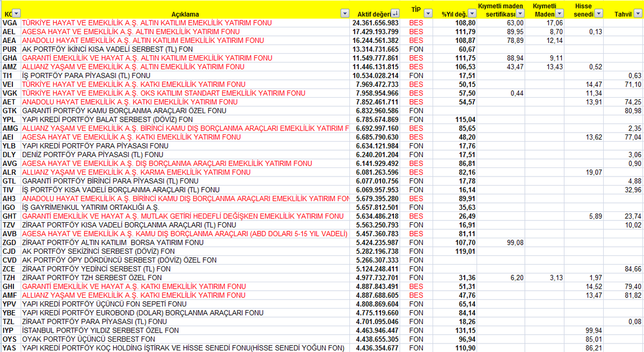Select the Tahvil value 0,08
The height and width of the screenshot is (352, 644).
[634, 321]
